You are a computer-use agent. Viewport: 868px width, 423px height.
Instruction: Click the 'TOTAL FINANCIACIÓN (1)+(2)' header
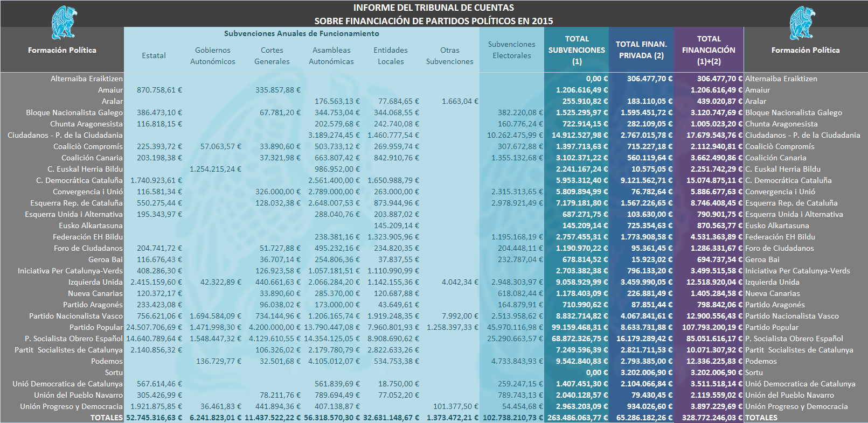709,50
